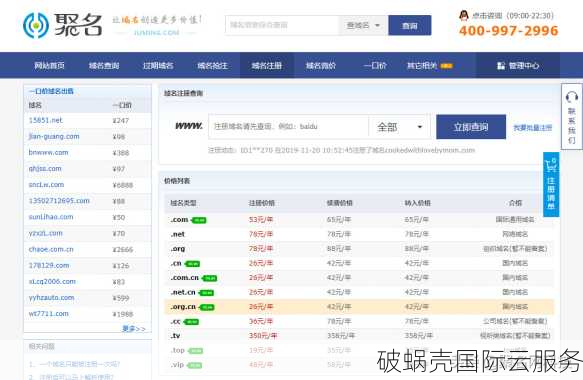
Task: Click the green badge next to .org.cn
Action: click(x=207, y=307)
